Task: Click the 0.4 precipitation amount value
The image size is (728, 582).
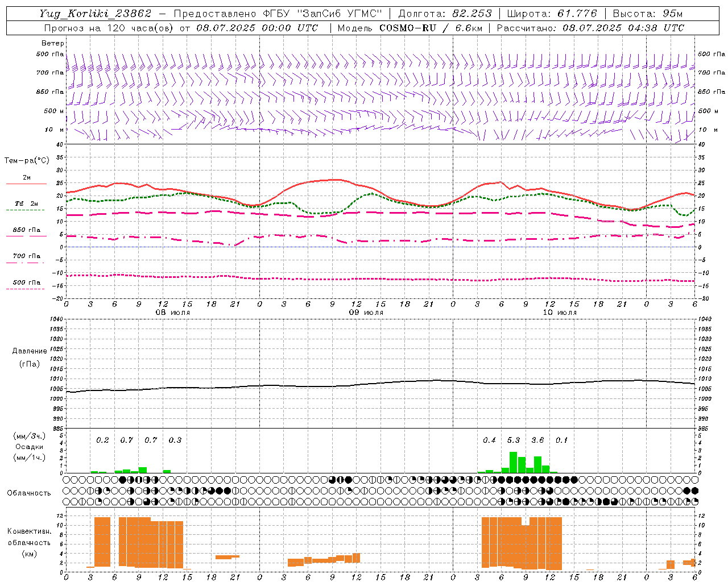Action: tap(489, 440)
